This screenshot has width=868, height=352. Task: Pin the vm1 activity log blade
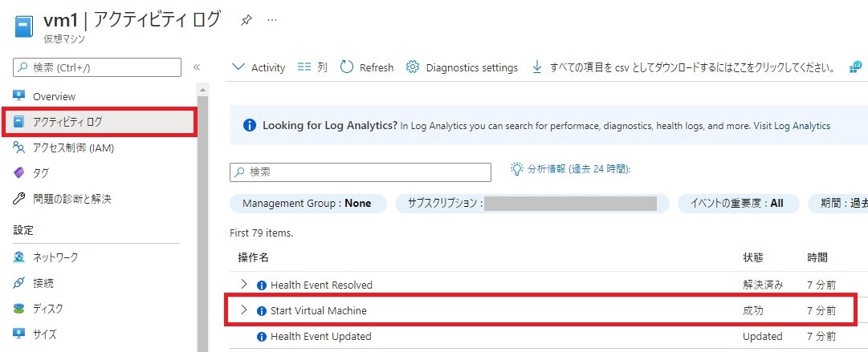click(x=246, y=20)
